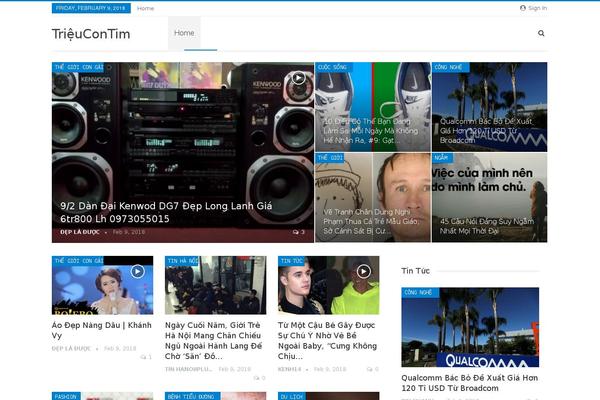Open the Thế Giới Con Gái tag on Khánh Vy thumbnail
The image size is (600, 400).
click(79, 261)
